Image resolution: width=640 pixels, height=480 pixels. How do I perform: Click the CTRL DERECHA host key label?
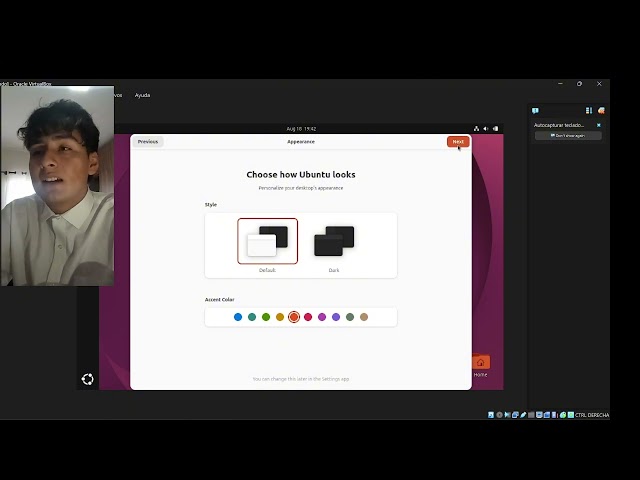click(x=592, y=415)
